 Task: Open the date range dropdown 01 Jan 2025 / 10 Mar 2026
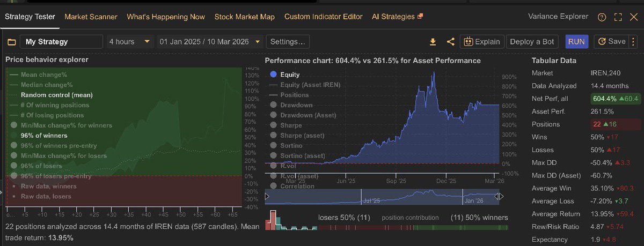tap(210, 42)
